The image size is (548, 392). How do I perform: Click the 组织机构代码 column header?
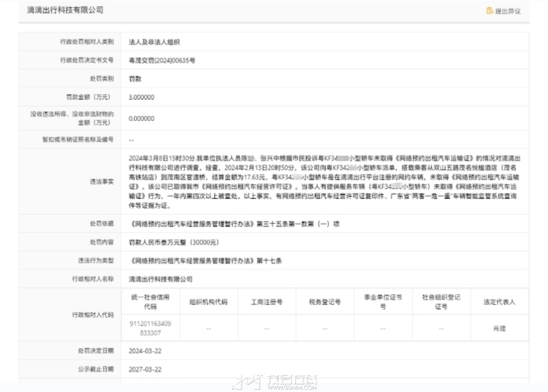point(208,302)
